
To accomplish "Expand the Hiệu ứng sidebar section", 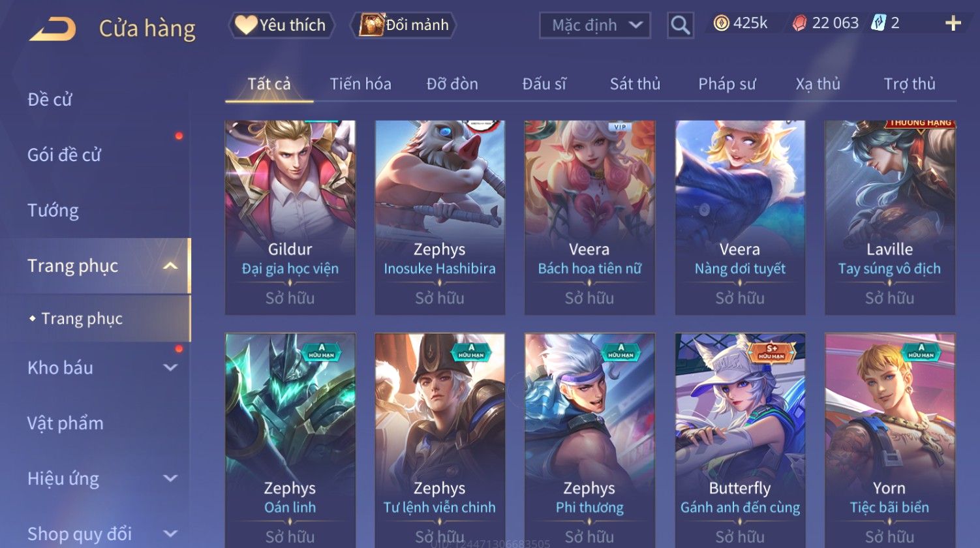I will pos(170,479).
